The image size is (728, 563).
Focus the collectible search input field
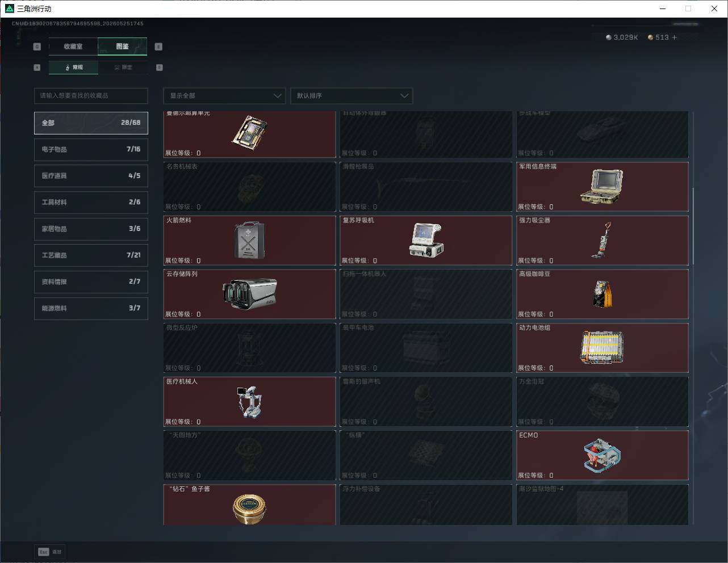[x=91, y=95]
